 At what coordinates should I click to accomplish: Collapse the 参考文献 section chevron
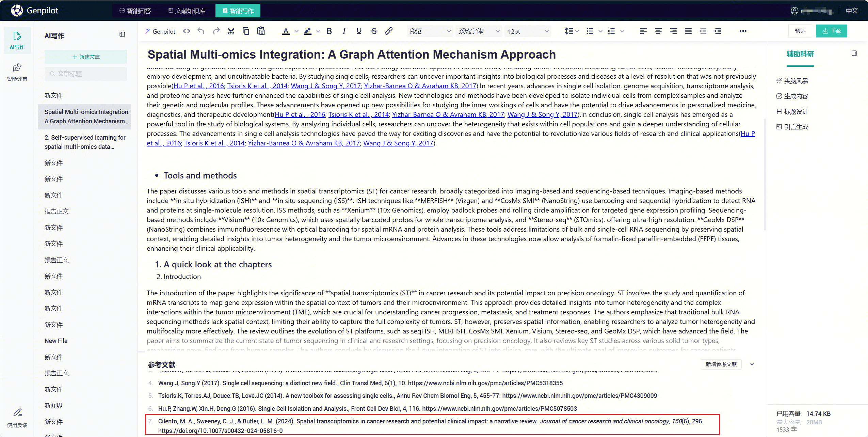(x=752, y=364)
